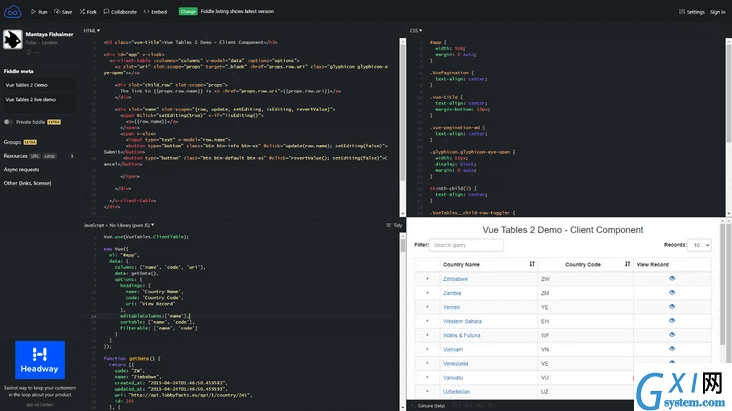Expand the Vietnam child row

427,349
